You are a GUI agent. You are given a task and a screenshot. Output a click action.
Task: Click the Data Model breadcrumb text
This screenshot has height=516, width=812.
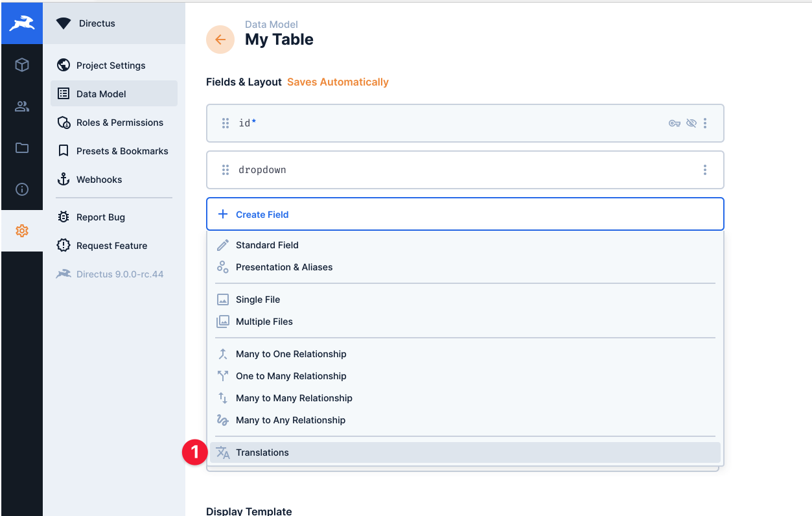(x=272, y=25)
